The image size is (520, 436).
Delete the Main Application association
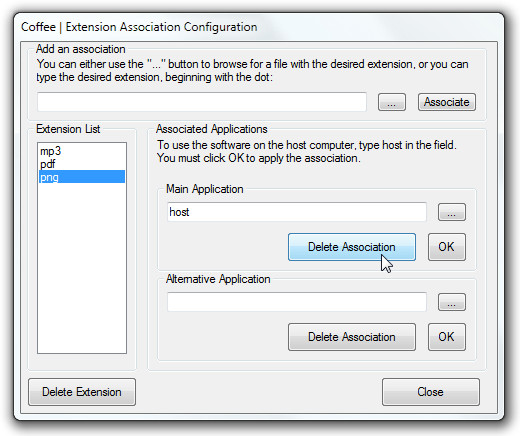(x=352, y=247)
